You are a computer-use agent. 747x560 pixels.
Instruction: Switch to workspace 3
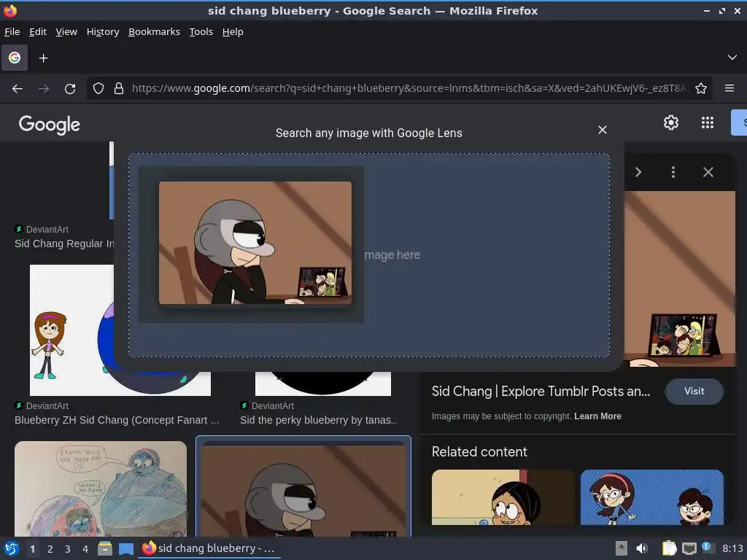pos(68,549)
